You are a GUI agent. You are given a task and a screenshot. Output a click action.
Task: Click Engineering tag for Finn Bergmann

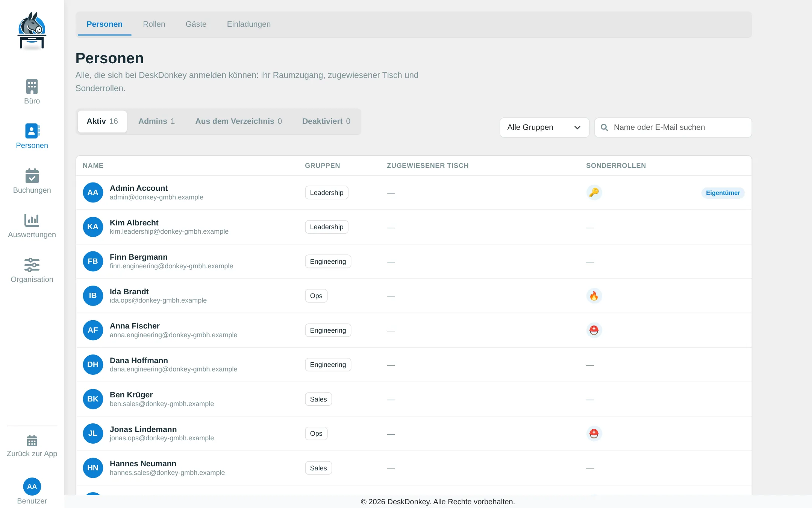[328, 262]
